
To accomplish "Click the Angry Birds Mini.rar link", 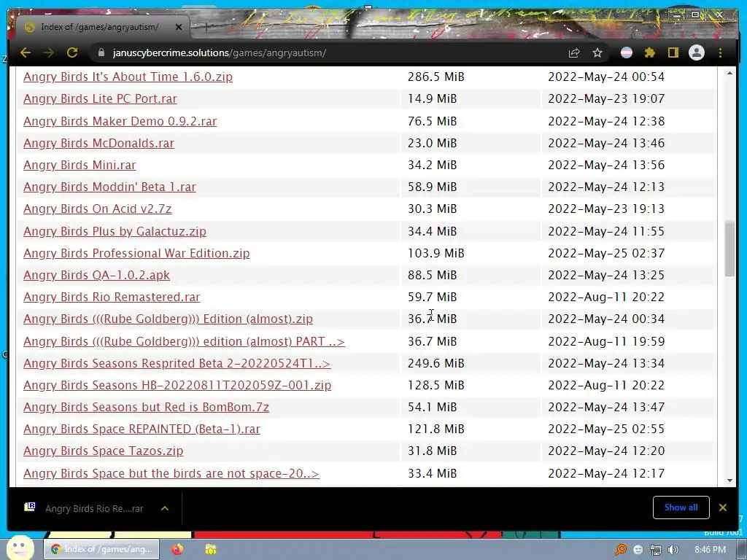I will click(80, 165).
